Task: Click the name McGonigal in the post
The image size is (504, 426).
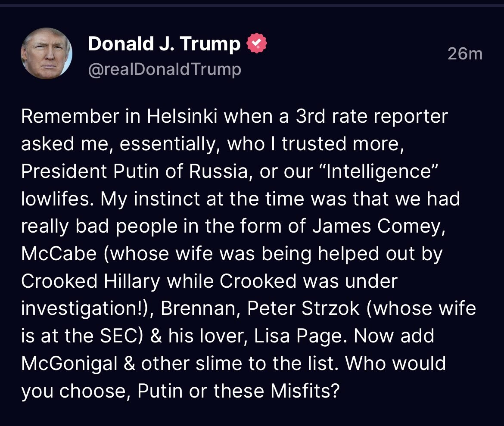Action: point(69,364)
